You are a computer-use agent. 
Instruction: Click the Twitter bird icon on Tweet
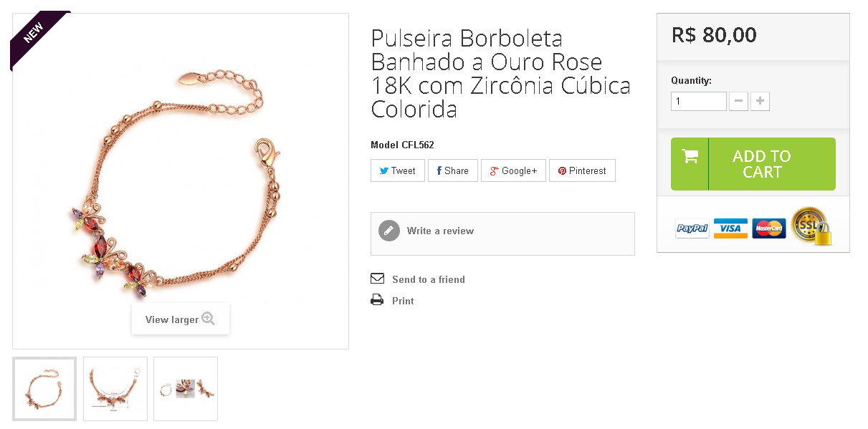coord(383,171)
